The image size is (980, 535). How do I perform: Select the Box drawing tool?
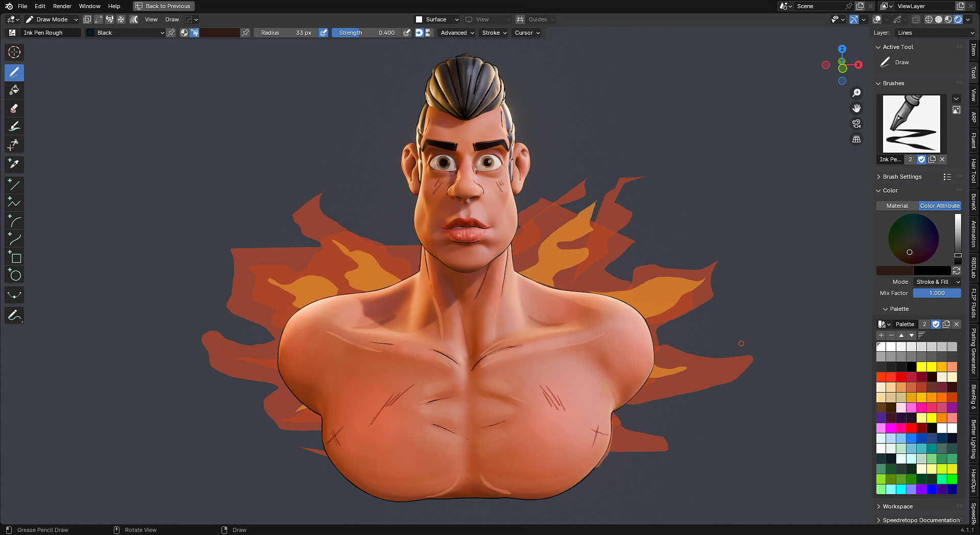14,257
